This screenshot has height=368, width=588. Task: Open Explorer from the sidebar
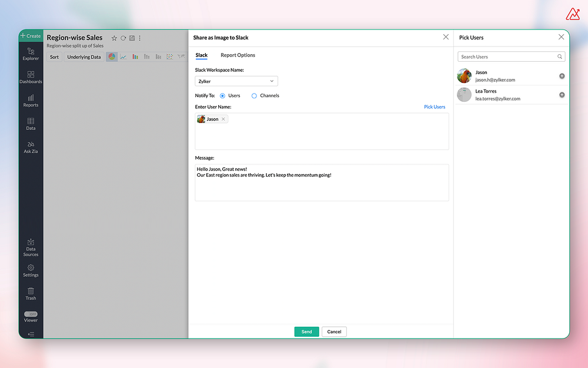[31, 54]
